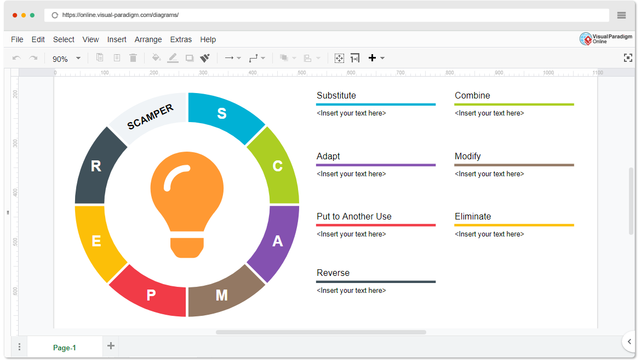The height and width of the screenshot is (364, 641).
Task: Switch to the Page-1 tab
Action: [x=65, y=348]
